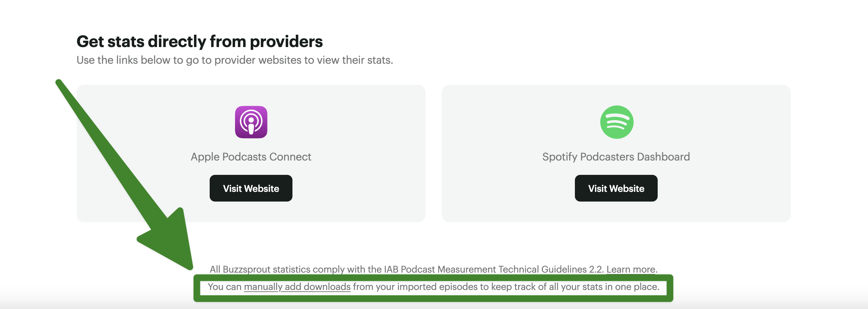868x309 pixels.
Task: Click the Get stats directly from providers heading
Action: [x=200, y=41]
